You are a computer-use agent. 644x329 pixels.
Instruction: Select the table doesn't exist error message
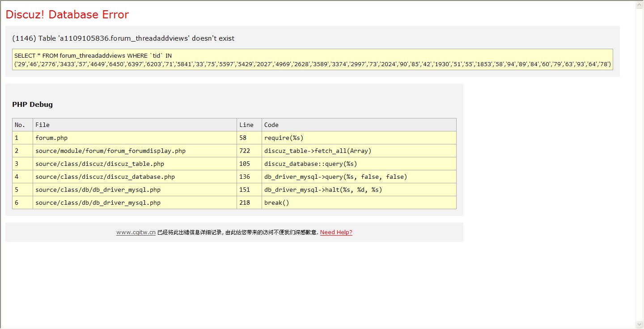[123, 38]
